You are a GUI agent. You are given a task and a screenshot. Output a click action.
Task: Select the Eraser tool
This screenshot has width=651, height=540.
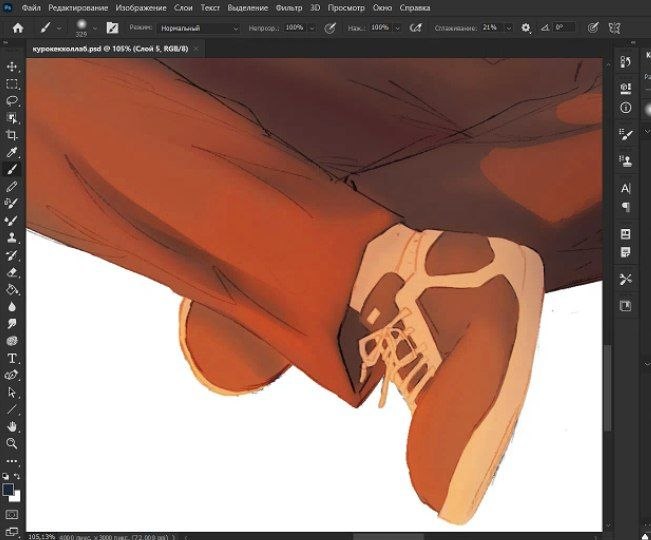[12, 272]
